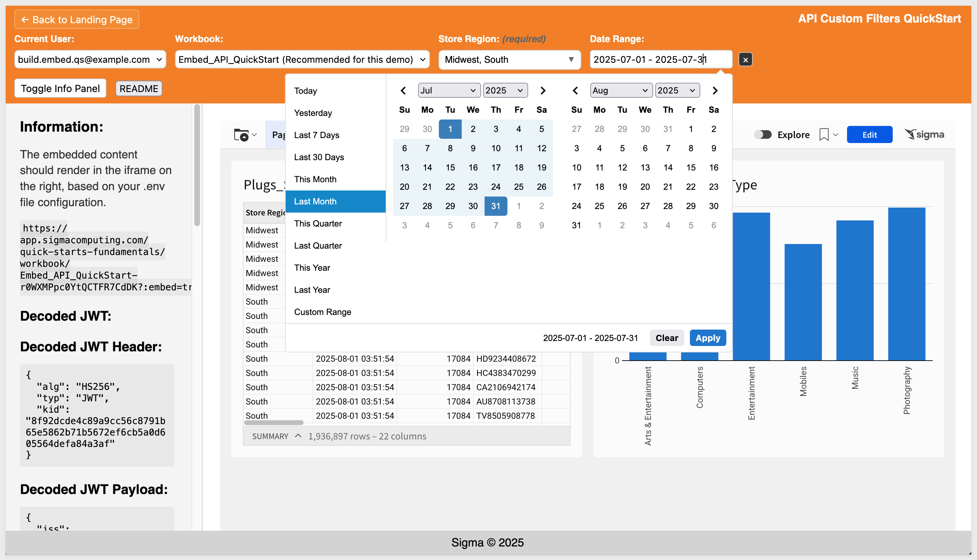This screenshot has height=560, width=977.
Task: Open the Jul month dropdown
Action: click(449, 90)
